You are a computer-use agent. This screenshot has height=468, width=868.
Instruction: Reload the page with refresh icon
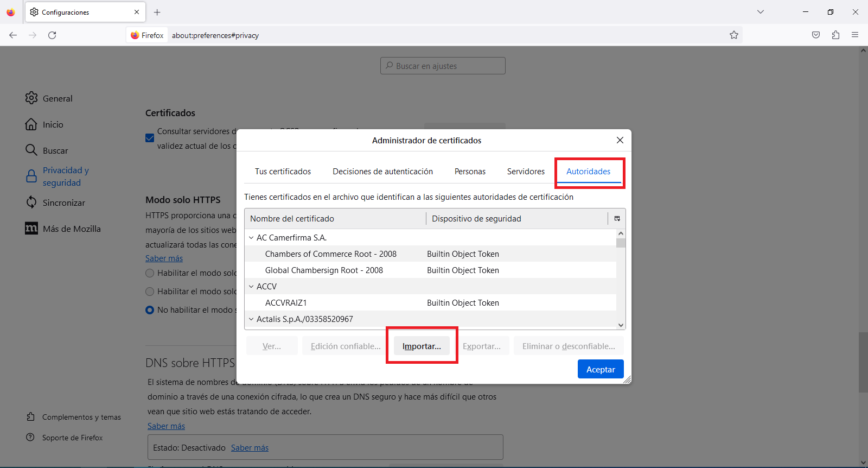[x=52, y=35]
